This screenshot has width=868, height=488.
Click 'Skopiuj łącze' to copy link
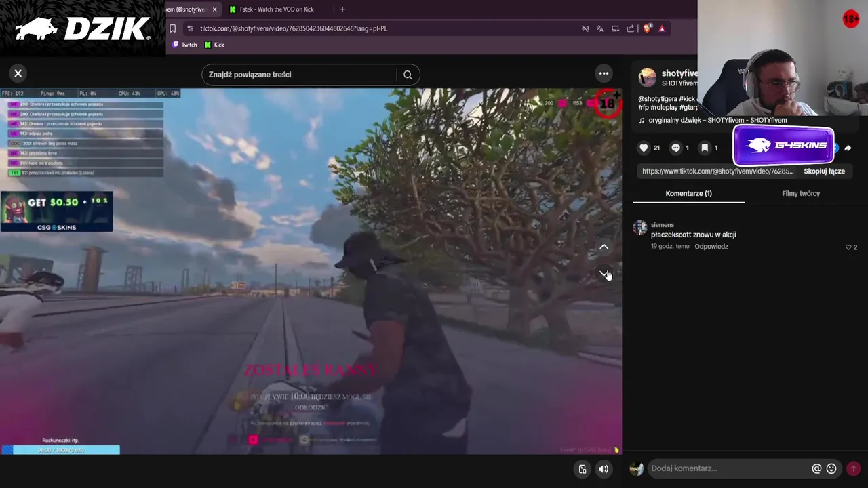point(824,171)
